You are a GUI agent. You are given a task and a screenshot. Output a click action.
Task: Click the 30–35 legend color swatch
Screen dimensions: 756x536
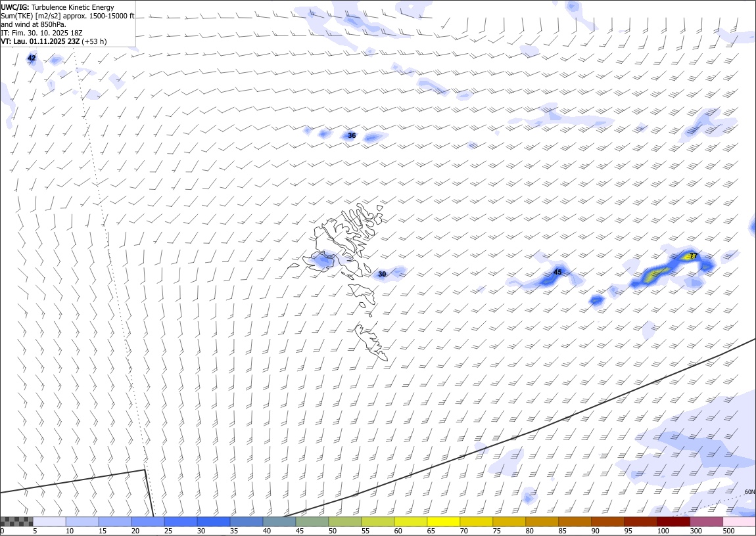coord(214,522)
